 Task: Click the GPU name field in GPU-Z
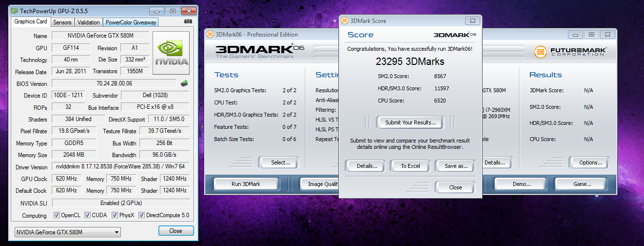point(100,36)
